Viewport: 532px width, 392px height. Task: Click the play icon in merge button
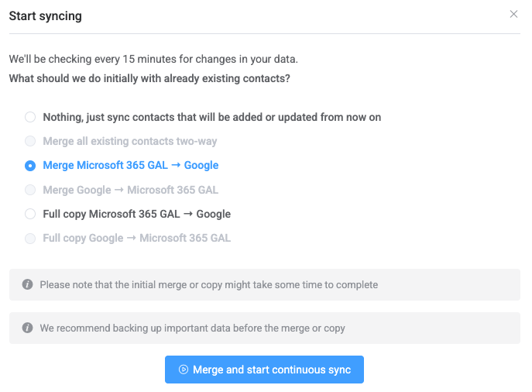[184, 370]
